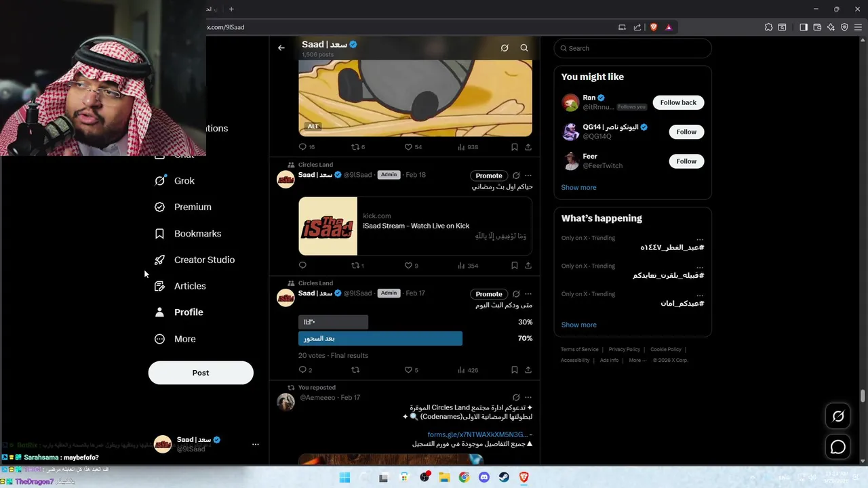
Task: Open Grok from the sidebar
Action: [175, 181]
